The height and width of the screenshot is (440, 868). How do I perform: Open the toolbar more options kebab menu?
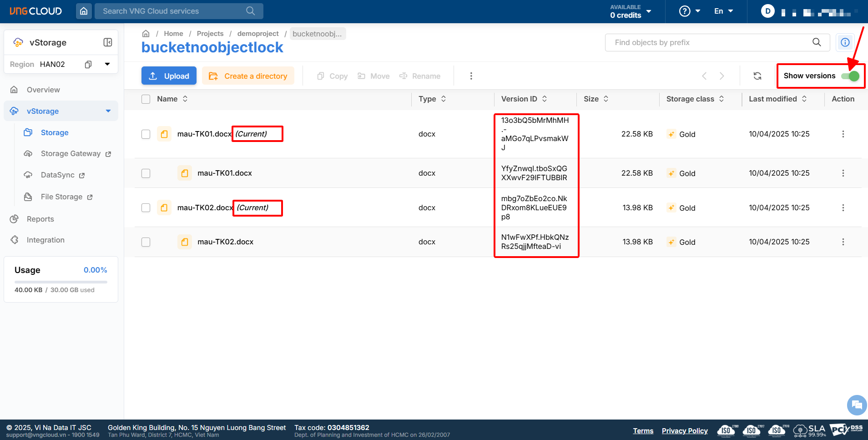pyautogui.click(x=471, y=76)
